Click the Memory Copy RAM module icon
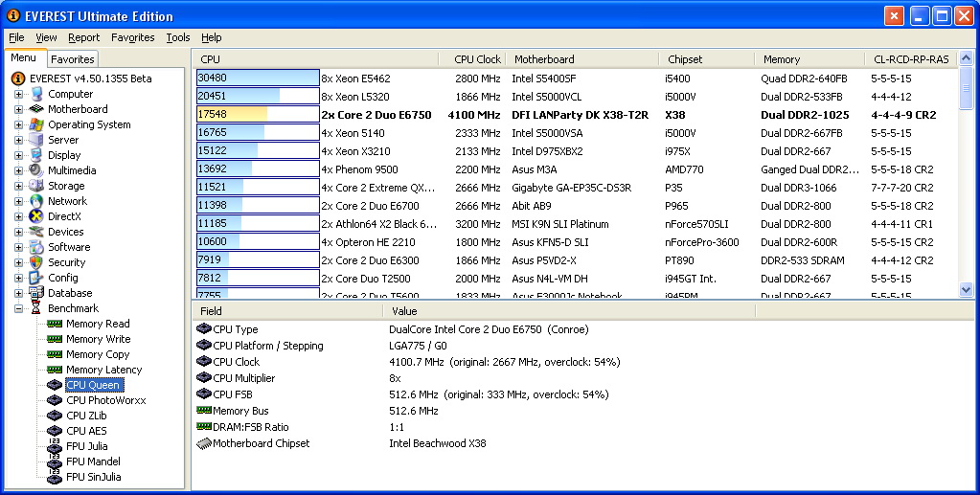 pos(55,353)
